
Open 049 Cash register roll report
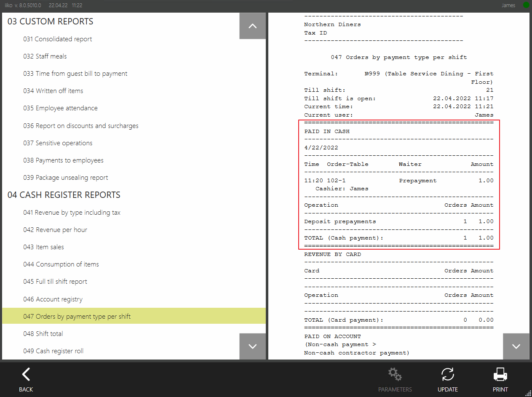pos(53,351)
